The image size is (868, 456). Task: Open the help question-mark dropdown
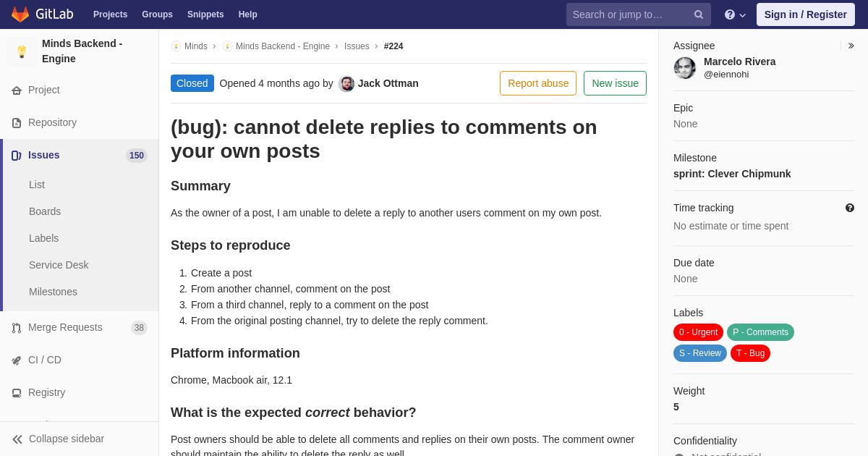[x=735, y=14]
